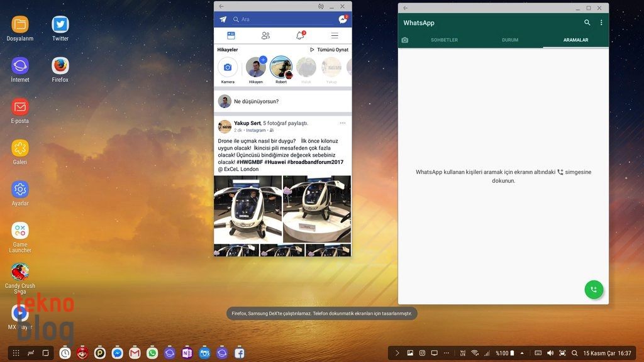Open Messenger from the Facebook header
This screenshot has height=362, width=644.
343,19
